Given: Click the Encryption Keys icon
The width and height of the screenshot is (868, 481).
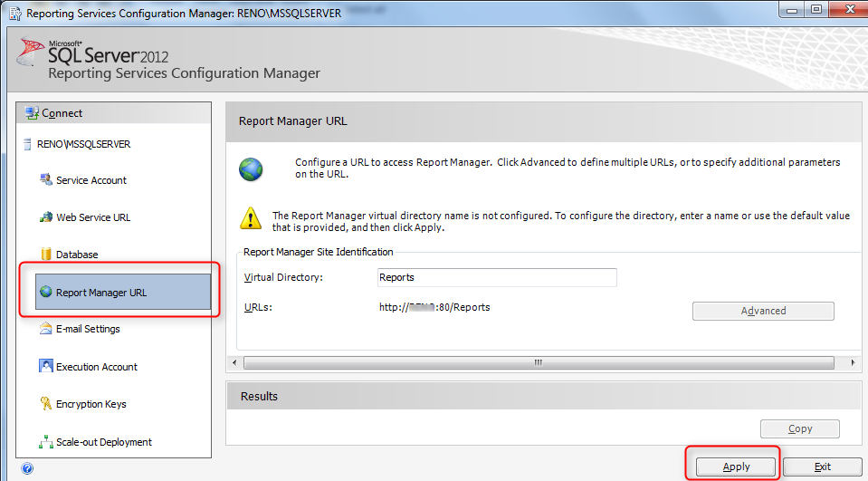Looking at the screenshot, I should (x=46, y=403).
